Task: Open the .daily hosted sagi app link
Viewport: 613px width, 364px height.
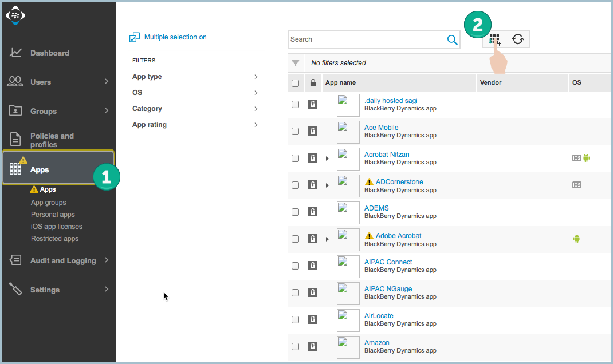Action: (x=391, y=101)
